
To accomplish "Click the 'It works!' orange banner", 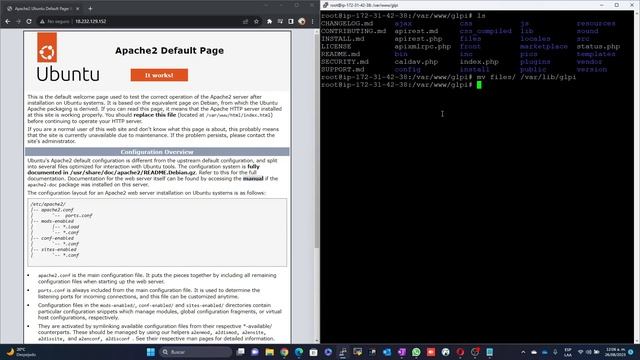I will 159,75.
